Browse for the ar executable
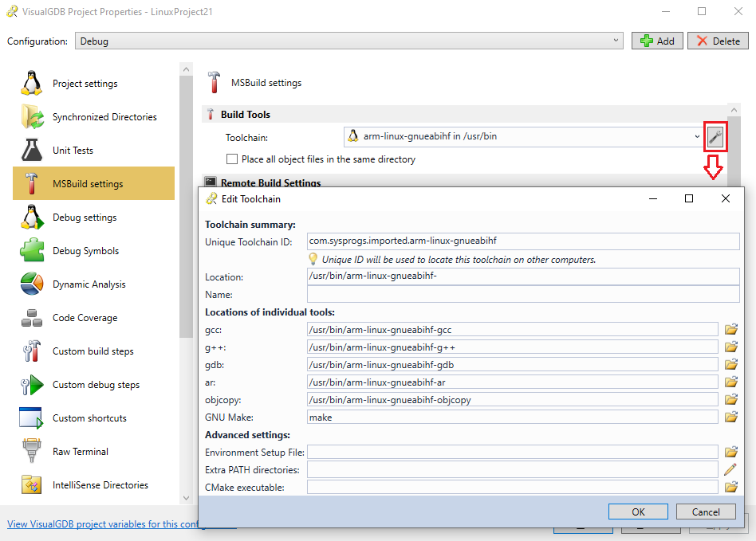This screenshot has height=541, width=756. coord(731,382)
